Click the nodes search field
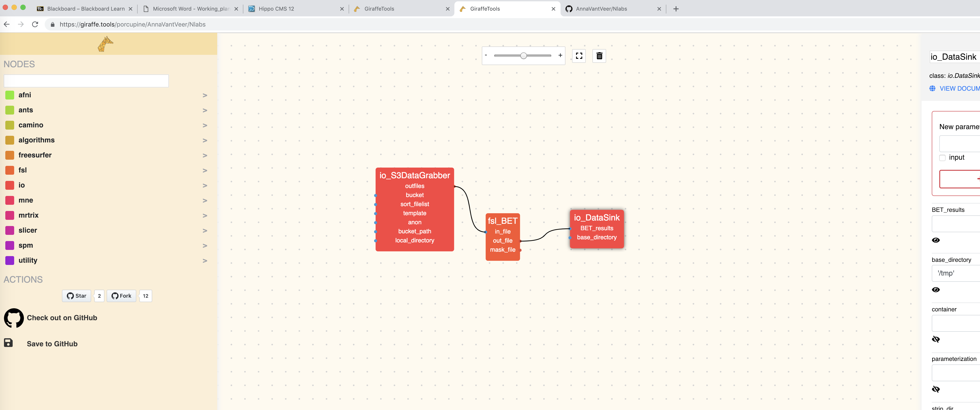The height and width of the screenshot is (410, 980). (86, 81)
